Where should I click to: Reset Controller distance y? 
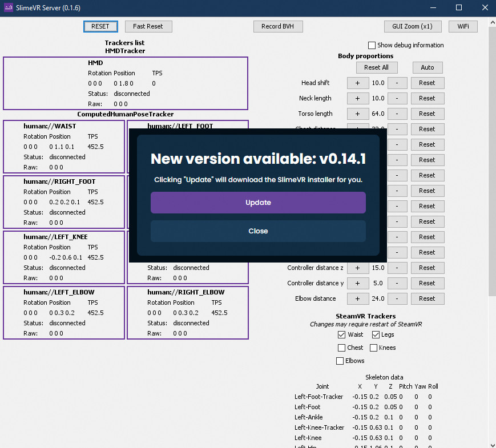(428, 284)
